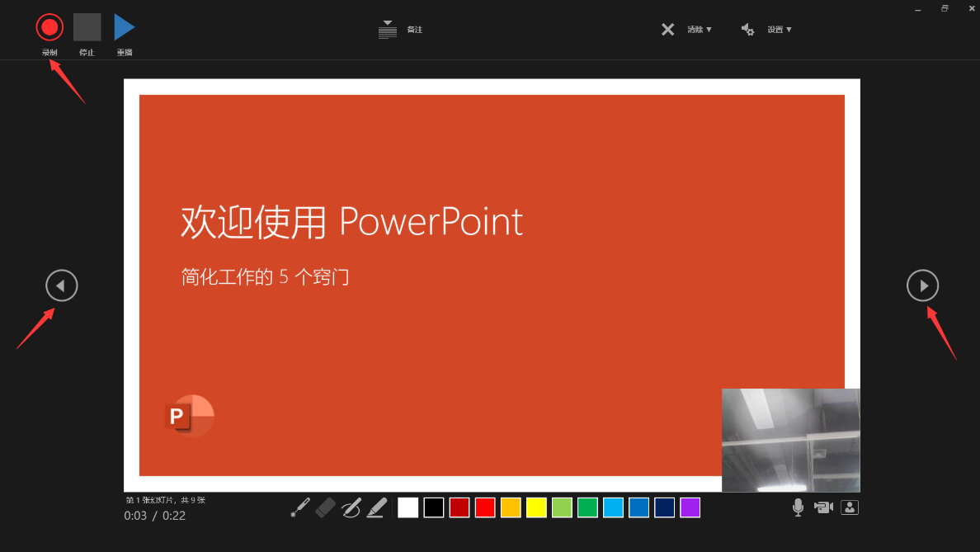Image resolution: width=980 pixels, height=552 pixels.
Task: Open the Settings (设置) dropdown
Action: pos(780,30)
